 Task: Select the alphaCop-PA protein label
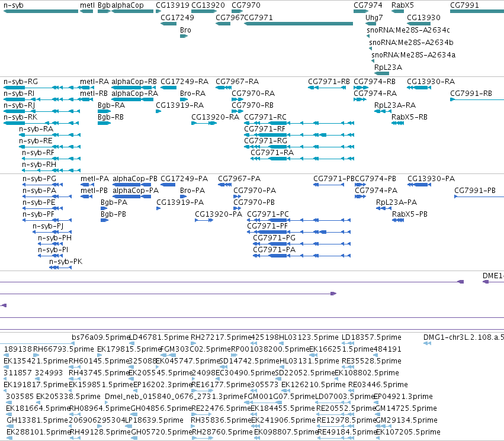136,191
